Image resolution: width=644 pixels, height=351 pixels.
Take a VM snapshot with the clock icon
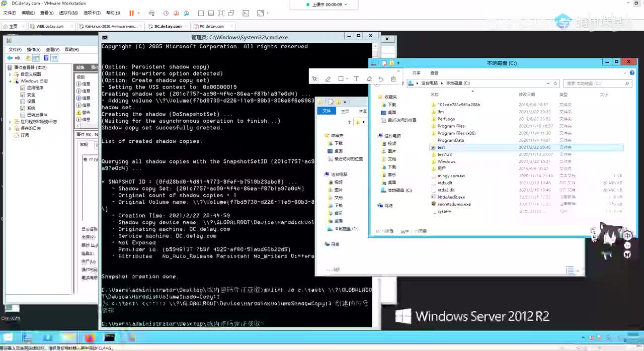pos(167,13)
